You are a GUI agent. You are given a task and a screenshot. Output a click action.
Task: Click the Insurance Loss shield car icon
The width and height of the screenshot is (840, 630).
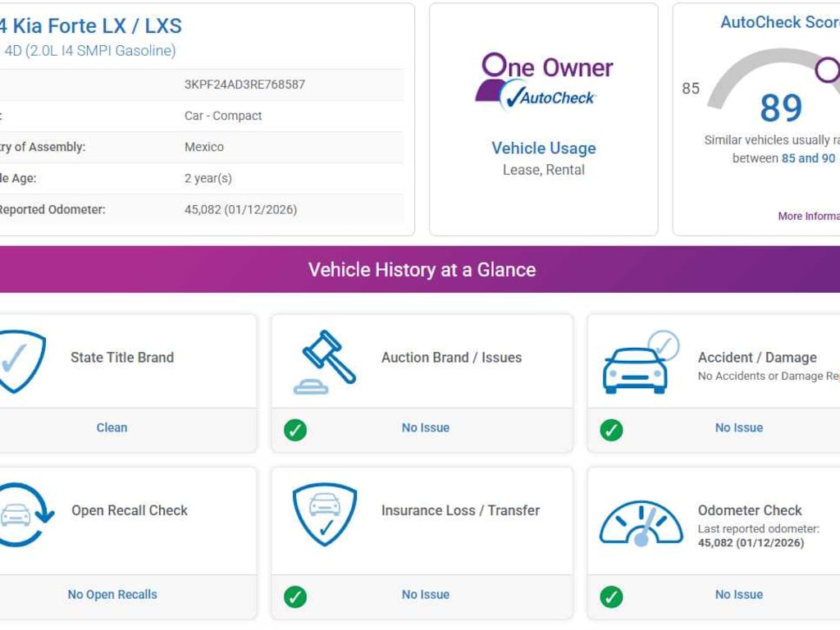point(325,514)
